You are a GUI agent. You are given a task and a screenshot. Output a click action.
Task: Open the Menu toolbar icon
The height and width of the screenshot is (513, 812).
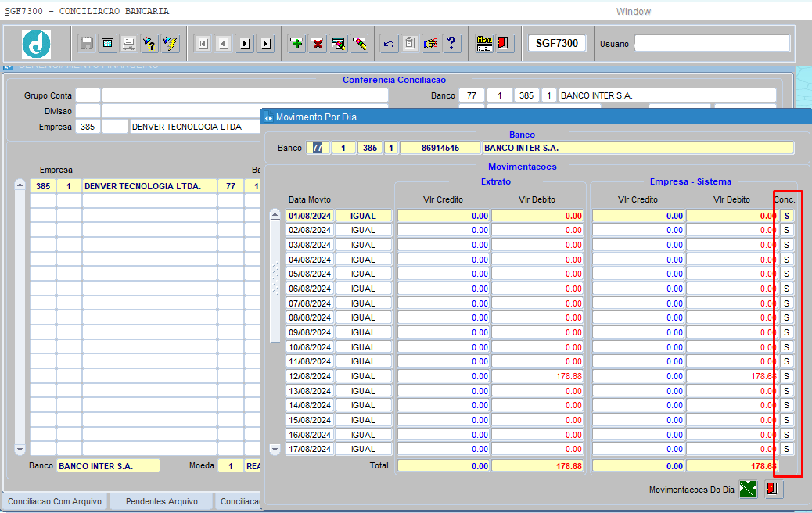[484, 44]
